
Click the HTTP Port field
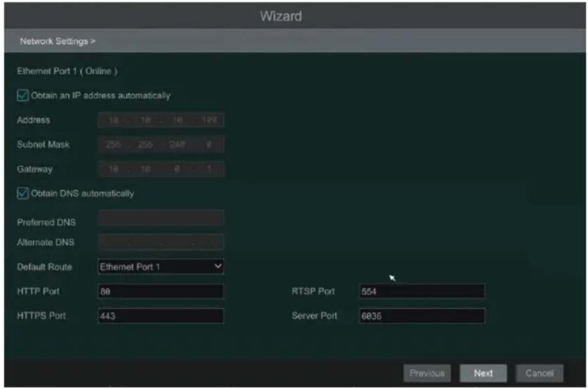[161, 291]
